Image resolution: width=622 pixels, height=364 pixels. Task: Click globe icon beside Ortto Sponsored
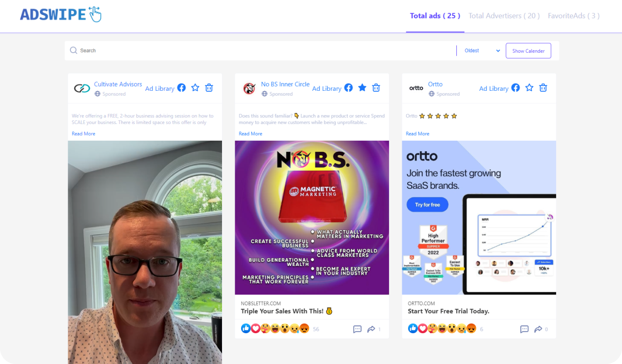click(431, 94)
